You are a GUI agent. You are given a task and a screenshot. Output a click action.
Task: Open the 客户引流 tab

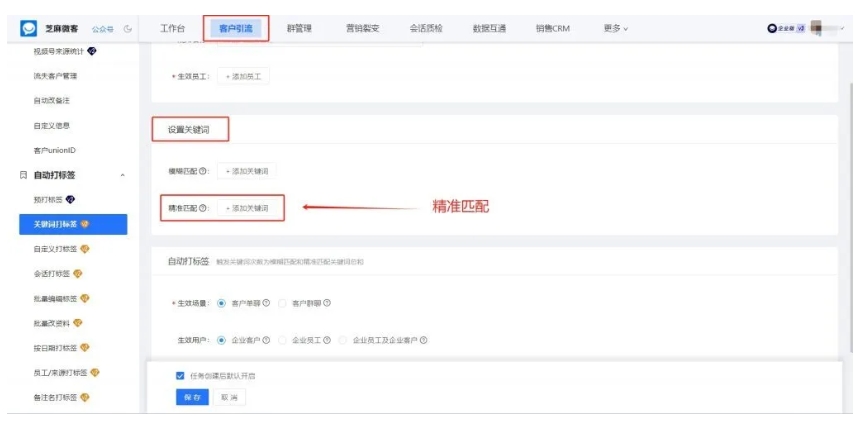click(236, 28)
